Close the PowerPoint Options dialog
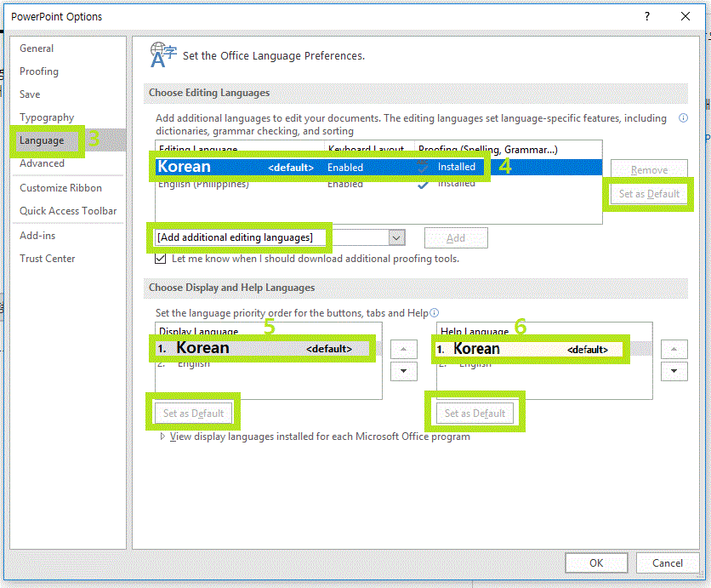 pos(685,17)
